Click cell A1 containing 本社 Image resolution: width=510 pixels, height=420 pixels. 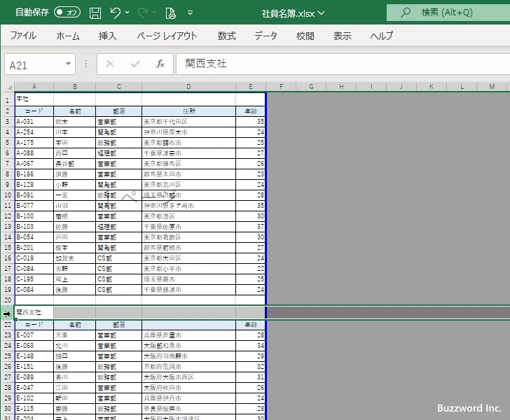[x=34, y=99]
